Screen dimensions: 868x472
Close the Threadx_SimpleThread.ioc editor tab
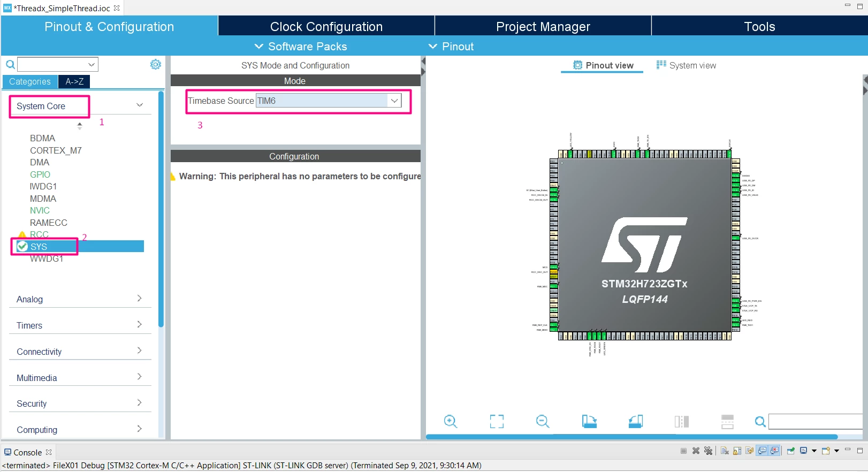(x=117, y=8)
